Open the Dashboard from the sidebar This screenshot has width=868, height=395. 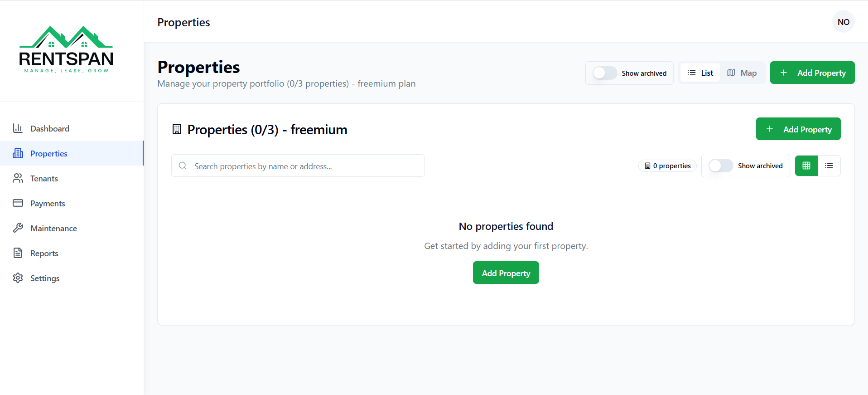(x=49, y=129)
